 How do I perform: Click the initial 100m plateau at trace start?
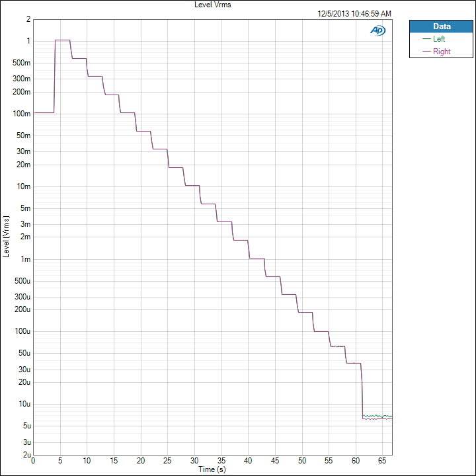tap(43, 113)
